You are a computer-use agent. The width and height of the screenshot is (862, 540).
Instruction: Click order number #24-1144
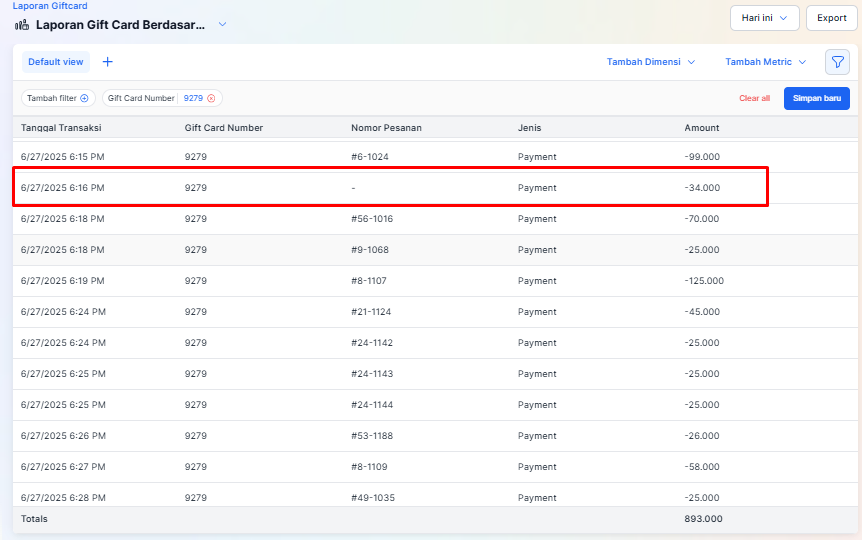[372, 405]
